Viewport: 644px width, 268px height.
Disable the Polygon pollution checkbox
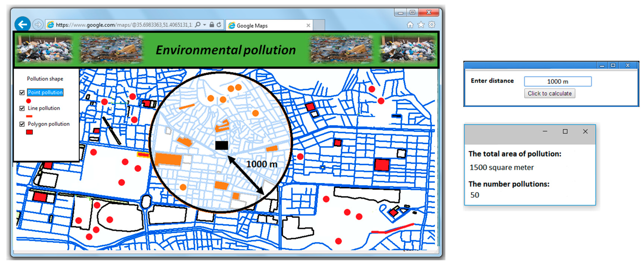(x=22, y=124)
